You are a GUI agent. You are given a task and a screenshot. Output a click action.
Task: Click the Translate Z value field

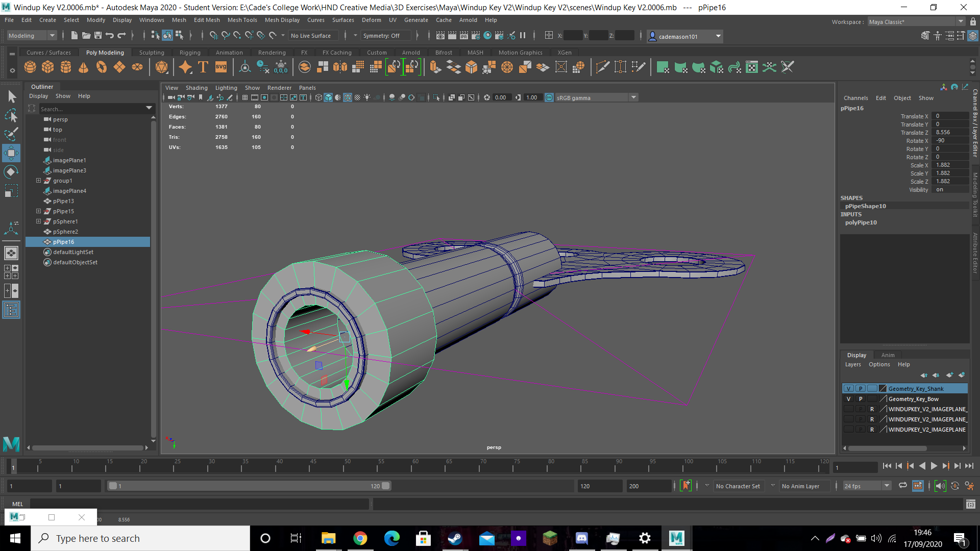pyautogui.click(x=950, y=132)
